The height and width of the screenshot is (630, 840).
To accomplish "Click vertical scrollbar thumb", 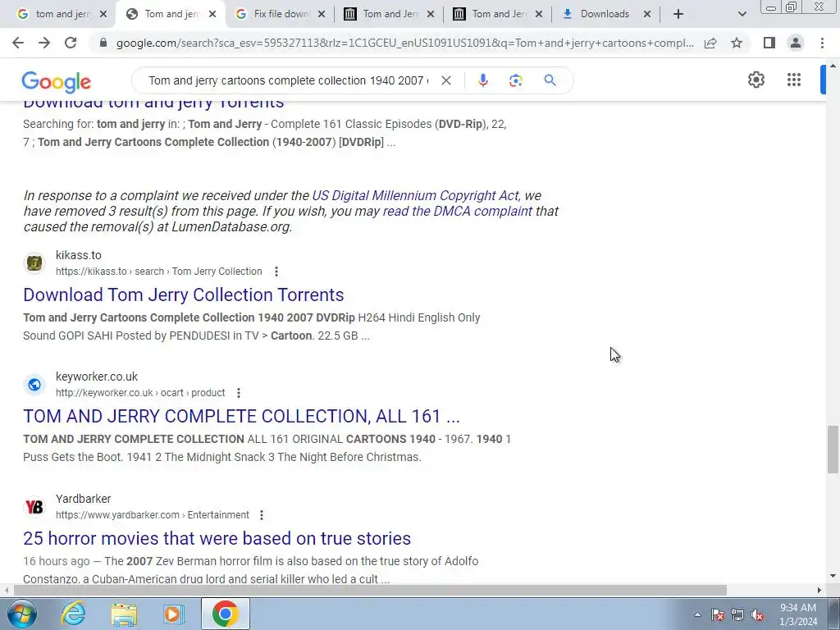I will click(x=833, y=450).
